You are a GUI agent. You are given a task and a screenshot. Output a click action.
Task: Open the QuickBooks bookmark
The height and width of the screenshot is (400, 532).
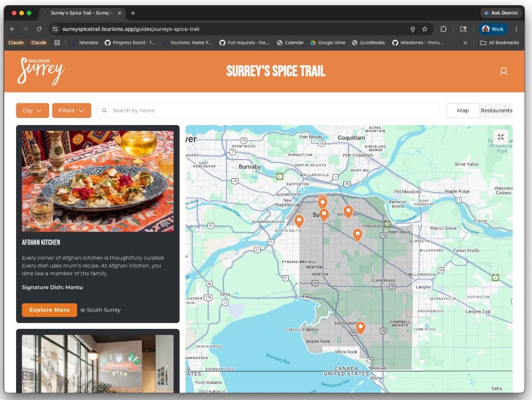[368, 43]
